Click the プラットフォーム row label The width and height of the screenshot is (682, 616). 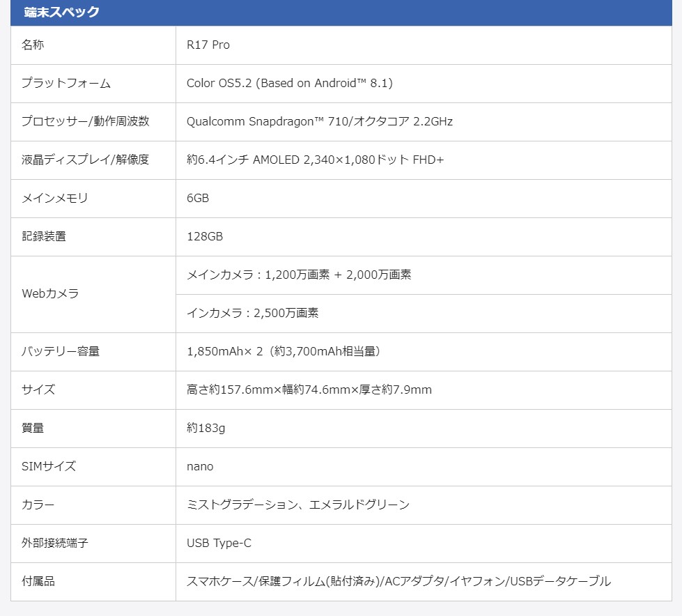pos(66,83)
